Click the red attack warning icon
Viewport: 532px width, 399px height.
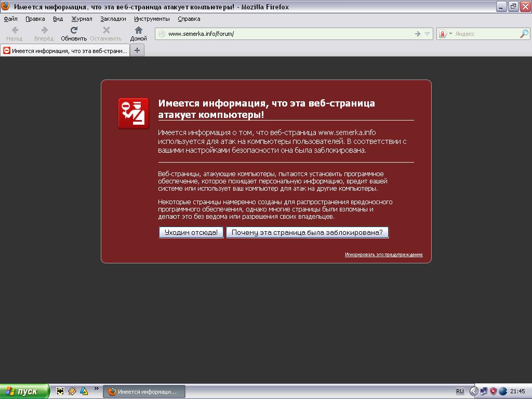(134, 113)
